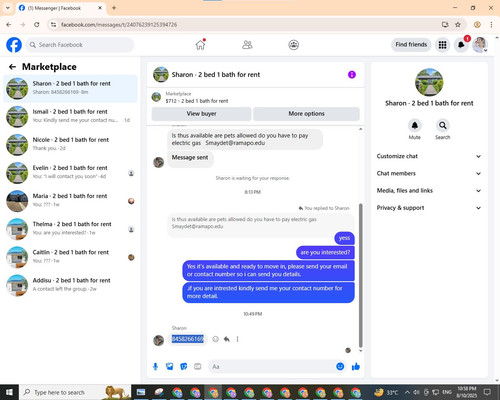This screenshot has height=400, width=500.
Task: Open Nicole conversation in list
Action: point(70,145)
